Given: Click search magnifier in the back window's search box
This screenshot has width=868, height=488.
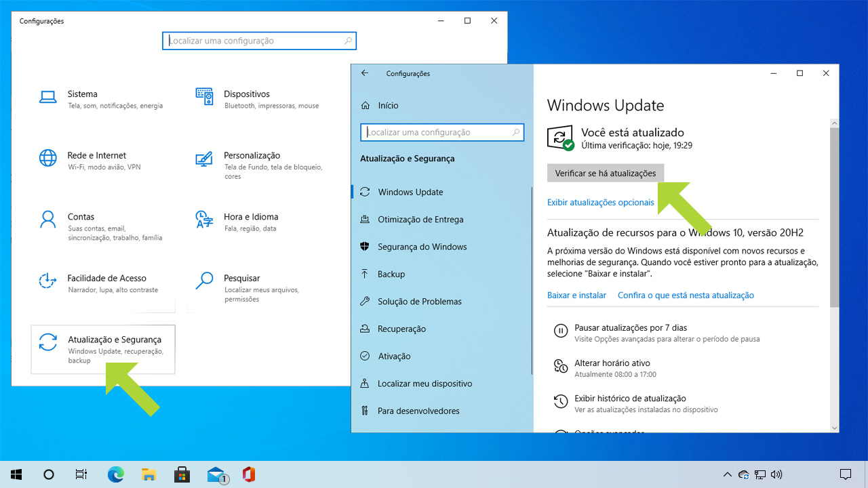Looking at the screenshot, I should [x=348, y=41].
